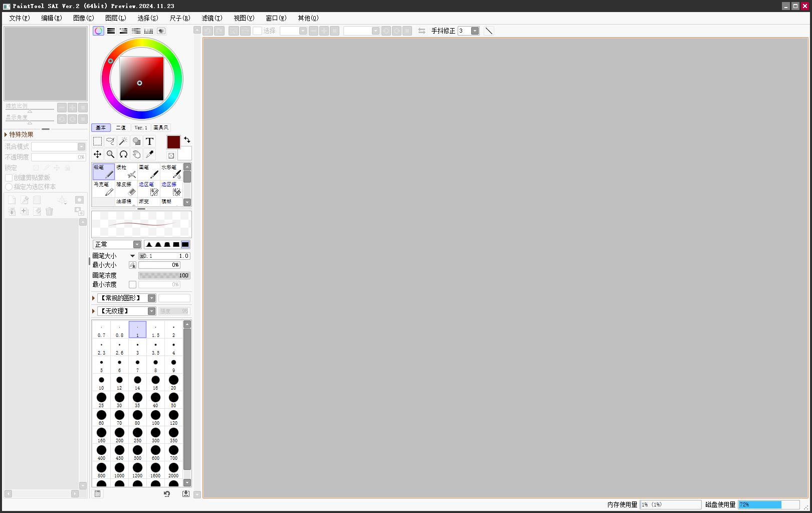Swap foreground and background colors
The width and height of the screenshot is (812, 513).
(187, 140)
